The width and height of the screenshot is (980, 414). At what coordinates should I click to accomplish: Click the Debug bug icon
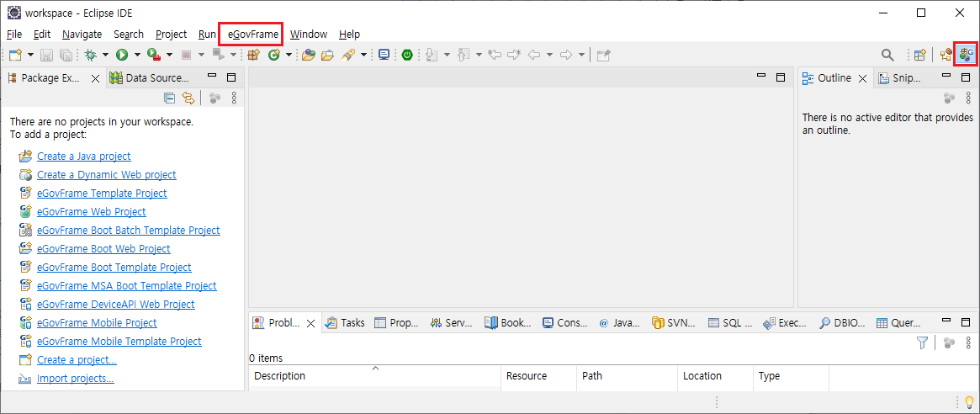tap(91, 55)
